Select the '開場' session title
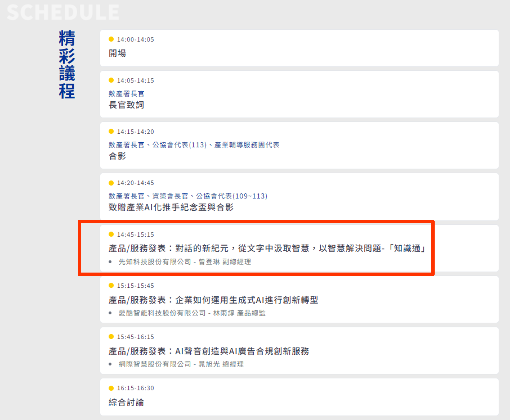The width and height of the screenshot is (510, 420). (x=117, y=53)
